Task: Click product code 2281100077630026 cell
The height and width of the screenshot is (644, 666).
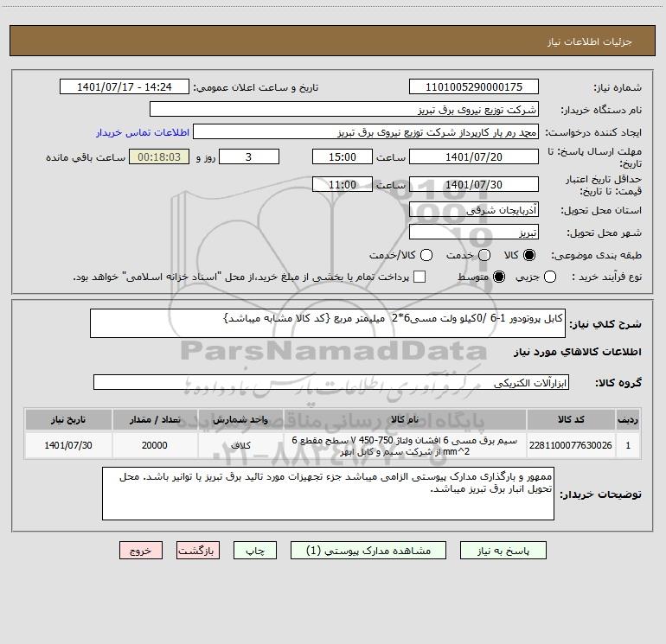Action: click(x=571, y=445)
